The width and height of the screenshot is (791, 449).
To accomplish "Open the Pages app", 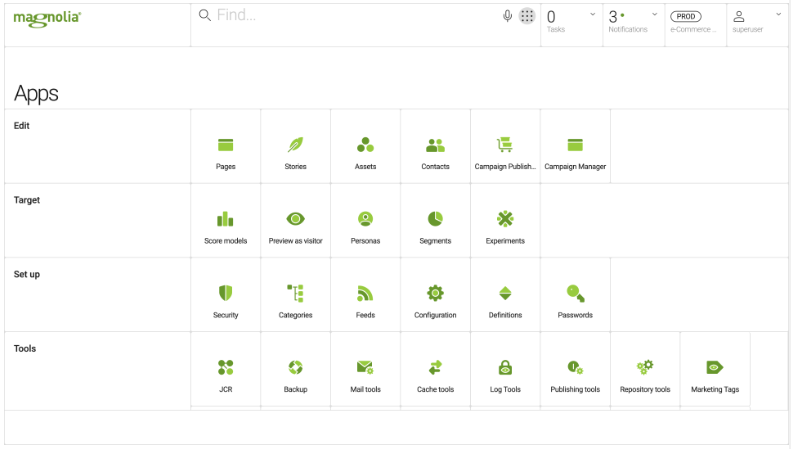I will [225, 146].
